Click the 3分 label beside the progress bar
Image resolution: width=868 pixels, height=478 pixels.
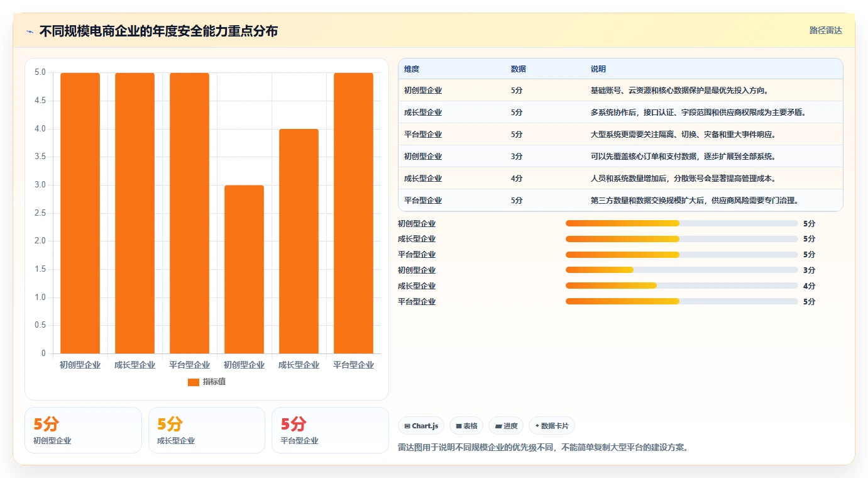point(809,270)
